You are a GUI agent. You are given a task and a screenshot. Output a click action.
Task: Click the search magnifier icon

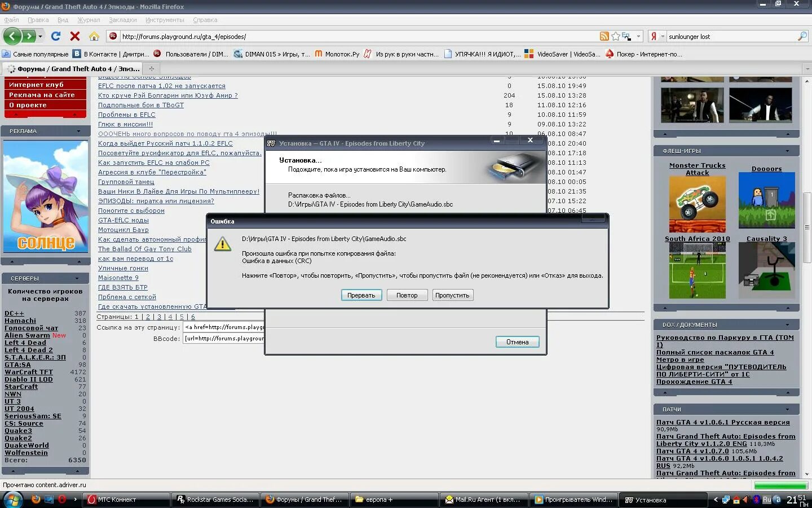click(802, 36)
